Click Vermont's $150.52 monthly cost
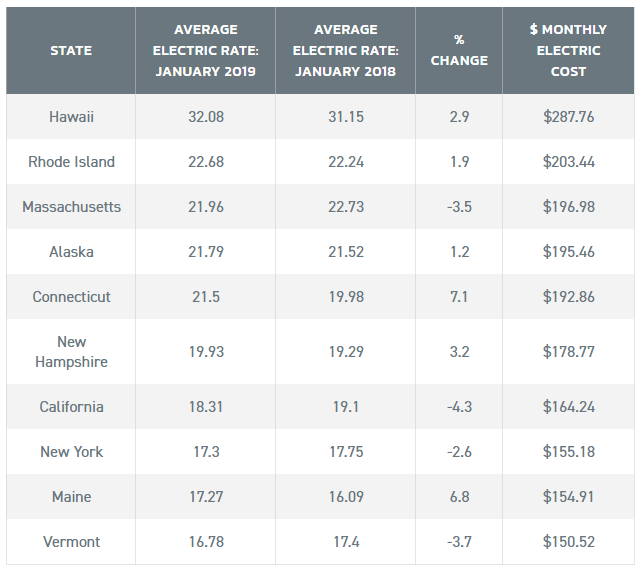This screenshot has height=568, width=643. 566,542
